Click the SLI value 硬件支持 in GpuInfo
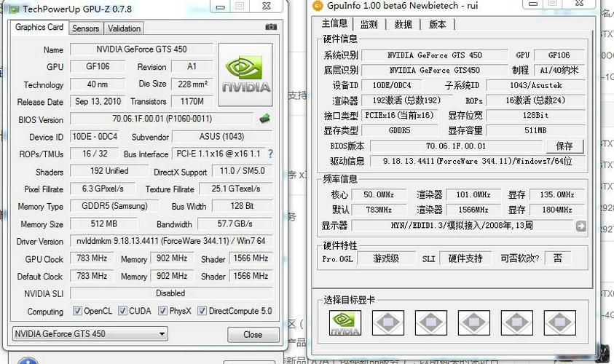Screen dimensions: 614x364 point(465,258)
